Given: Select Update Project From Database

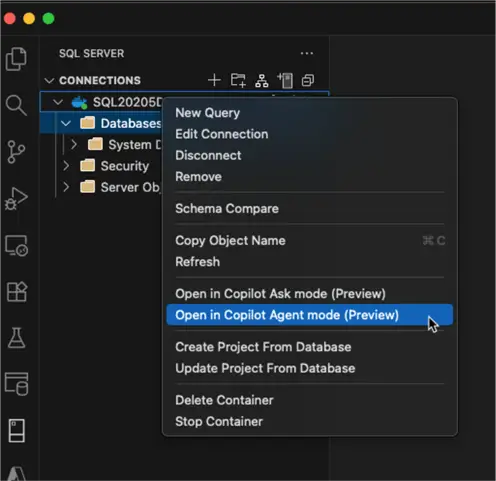Looking at the screenshot, I should [310, 368].
